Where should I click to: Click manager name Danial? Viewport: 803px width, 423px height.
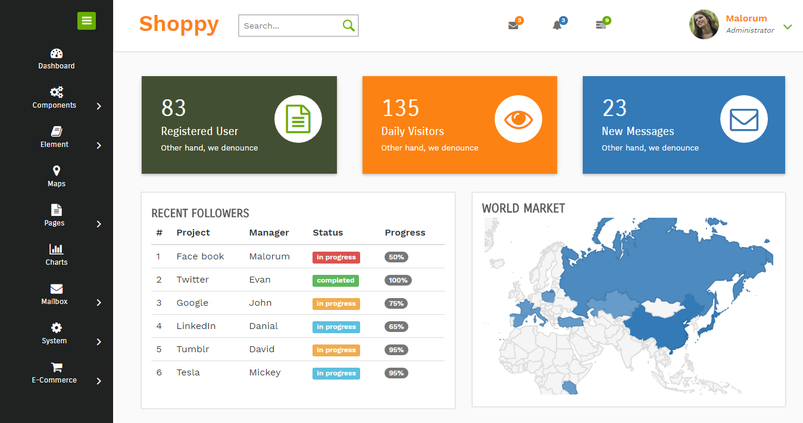pyautogui.click(x=263, y=326)
